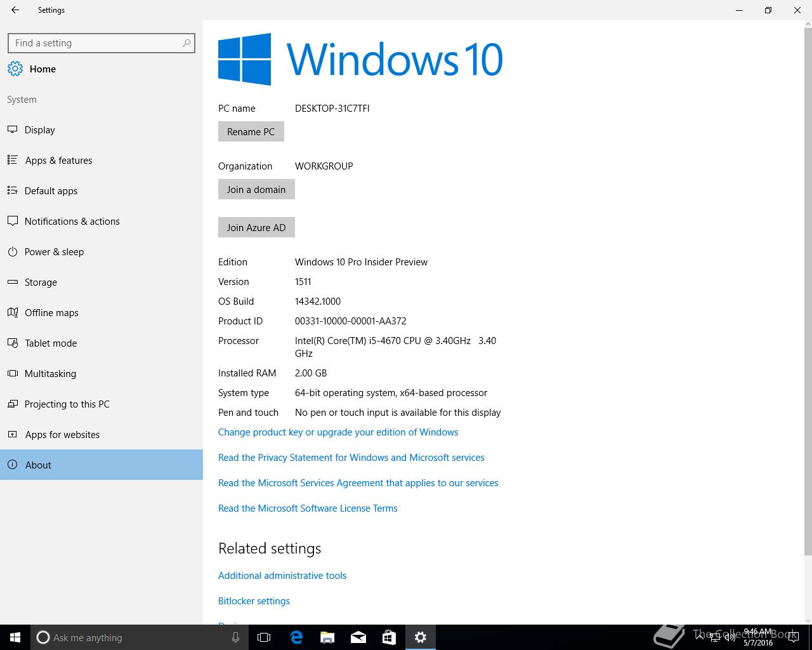Open the Action Center notification icon

click(x=793, y=637)
